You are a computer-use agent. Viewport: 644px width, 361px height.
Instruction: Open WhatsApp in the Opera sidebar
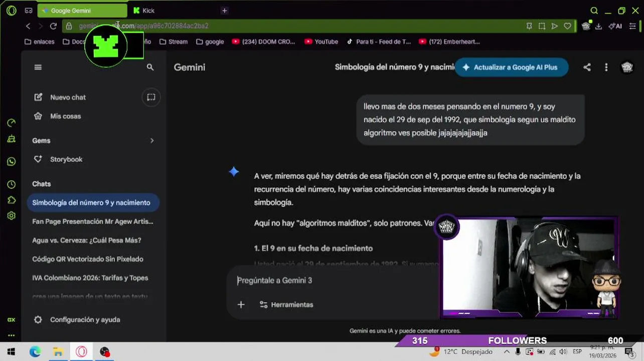pyautogui.click(x=11, y=161)
